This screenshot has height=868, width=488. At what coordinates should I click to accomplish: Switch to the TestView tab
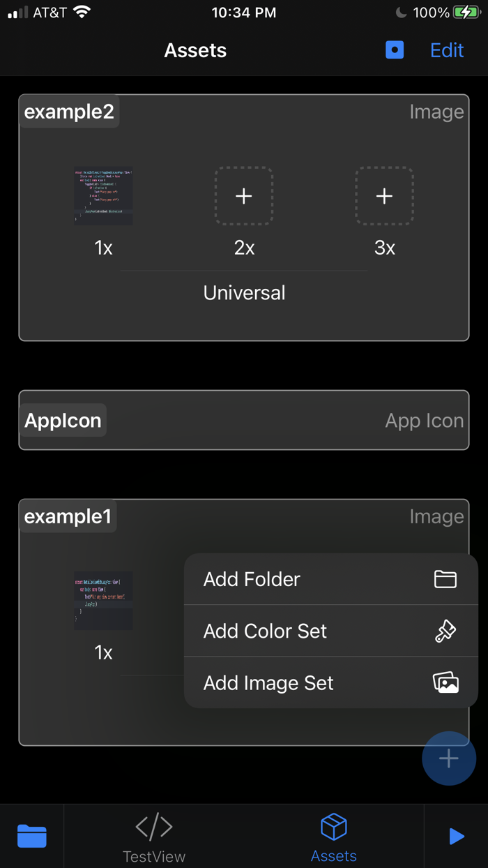click(x=153, y=836)
